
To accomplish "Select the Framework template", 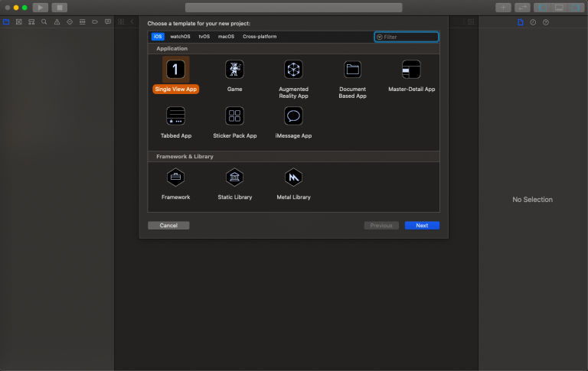I will tap(175, 184).
